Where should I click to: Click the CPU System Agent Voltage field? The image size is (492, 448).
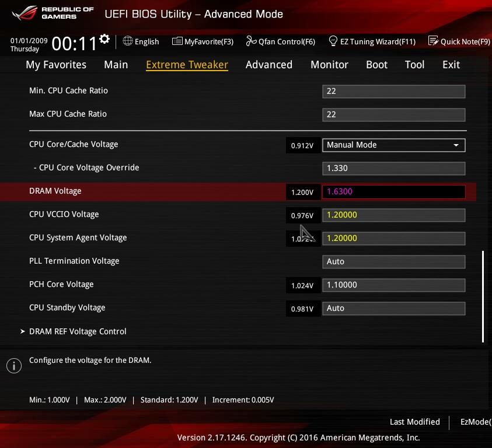coord(394,238)
